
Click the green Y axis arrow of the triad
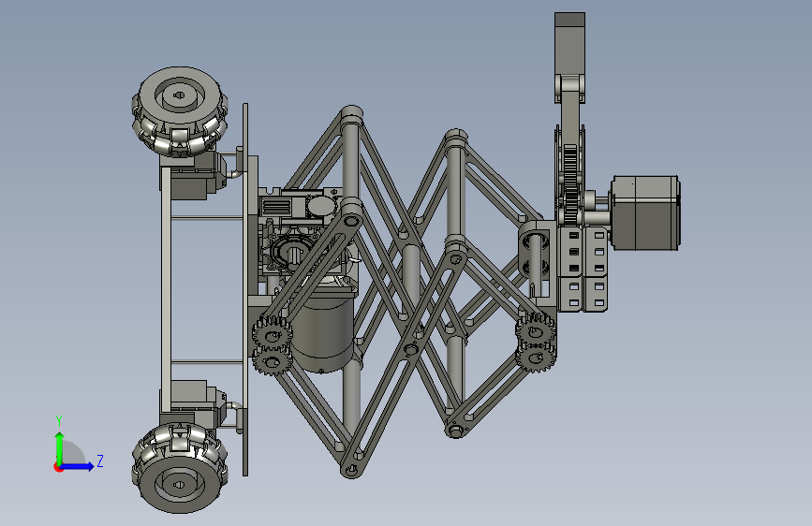tap(60, 447)
